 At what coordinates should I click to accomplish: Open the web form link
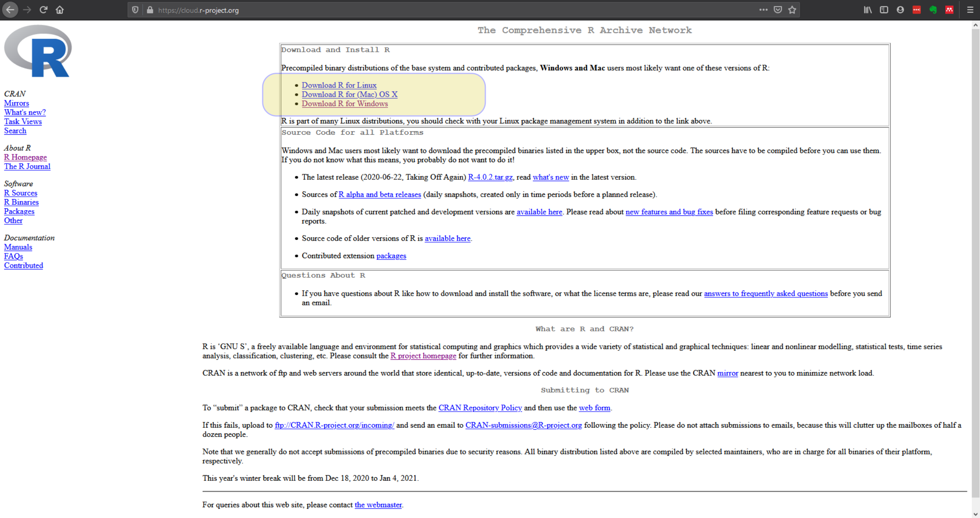coord(594,408)
